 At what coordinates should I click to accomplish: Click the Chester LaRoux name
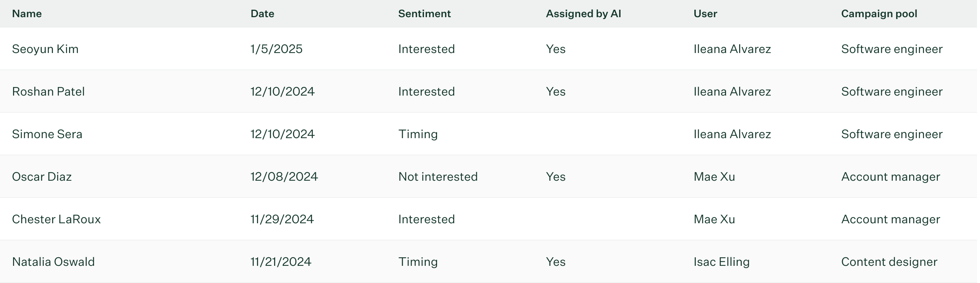point(56,220)
